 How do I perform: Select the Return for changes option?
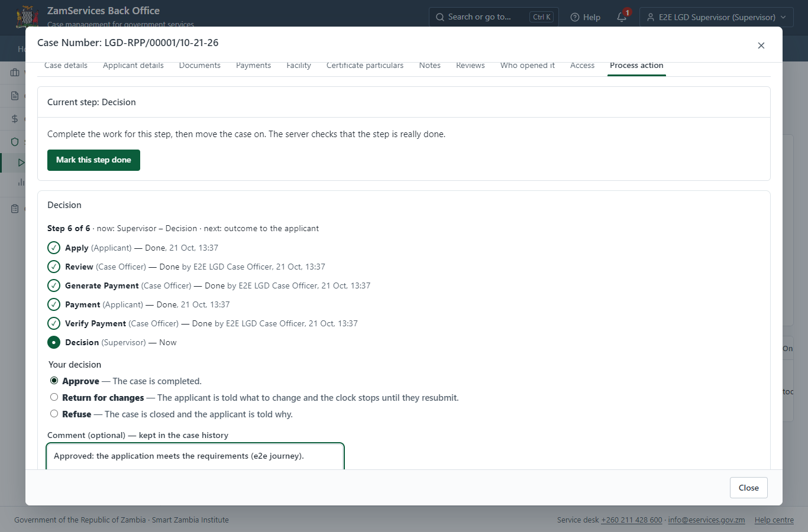[54, 397]
